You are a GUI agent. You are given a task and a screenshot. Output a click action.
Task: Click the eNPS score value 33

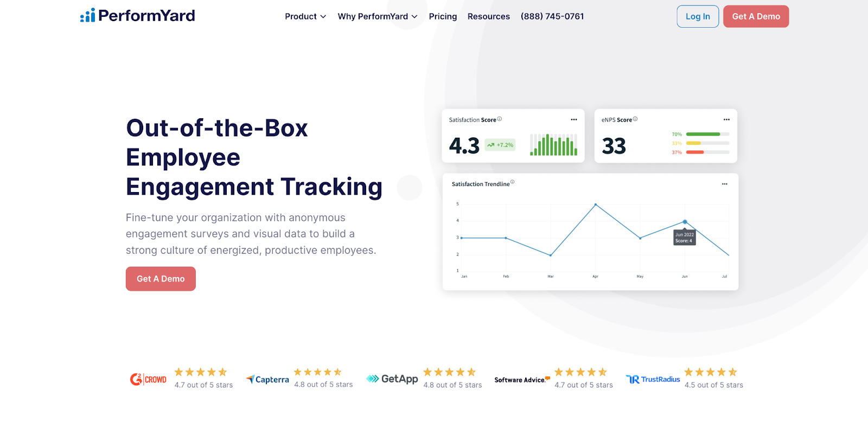614,146
